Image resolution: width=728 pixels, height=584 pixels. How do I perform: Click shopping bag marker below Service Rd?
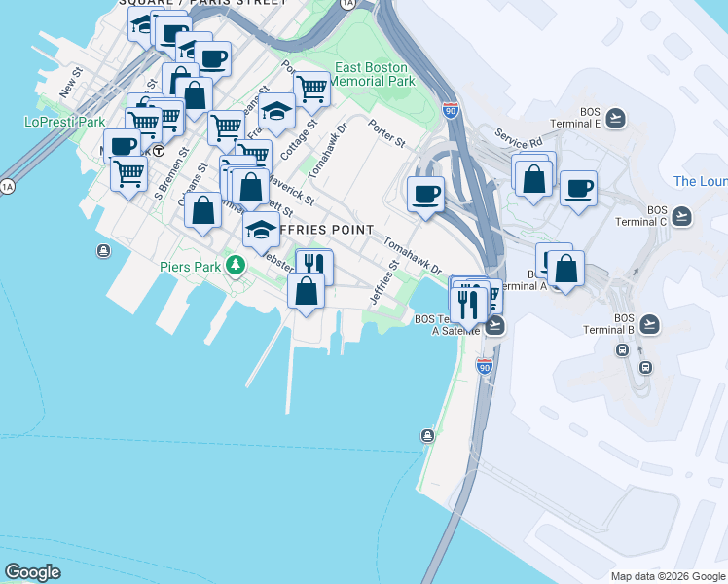pos(533,182)
